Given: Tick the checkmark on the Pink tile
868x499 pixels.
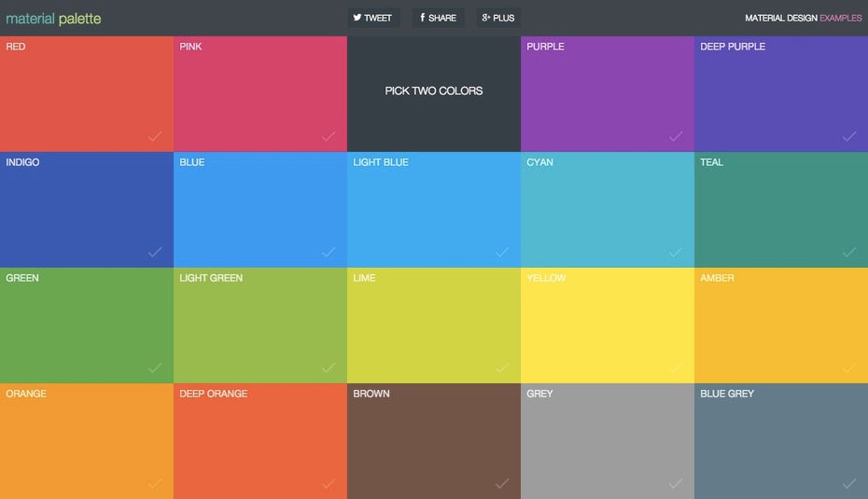Looking at the screenshot, I should [x=329, y=136].
